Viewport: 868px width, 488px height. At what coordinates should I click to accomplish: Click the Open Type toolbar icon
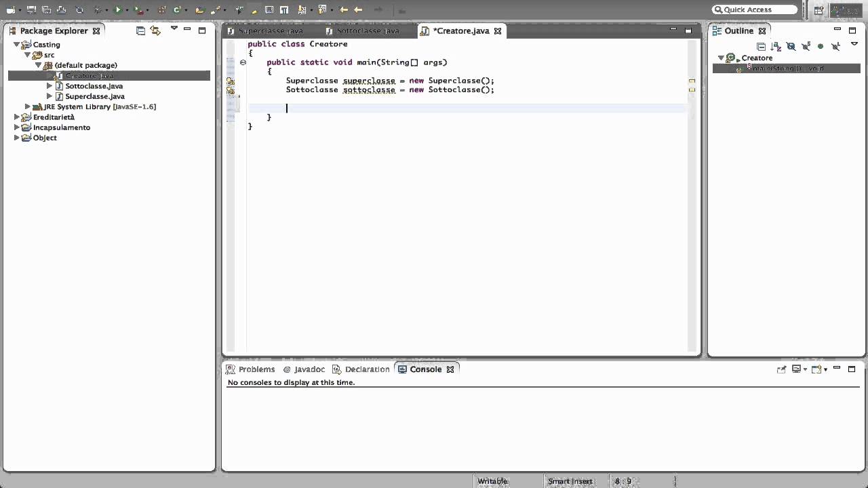(x=199, y=10)
